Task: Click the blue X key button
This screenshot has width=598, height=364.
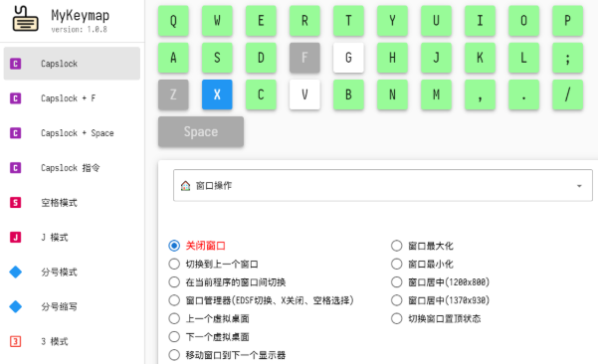Action: tap(217, 94)
